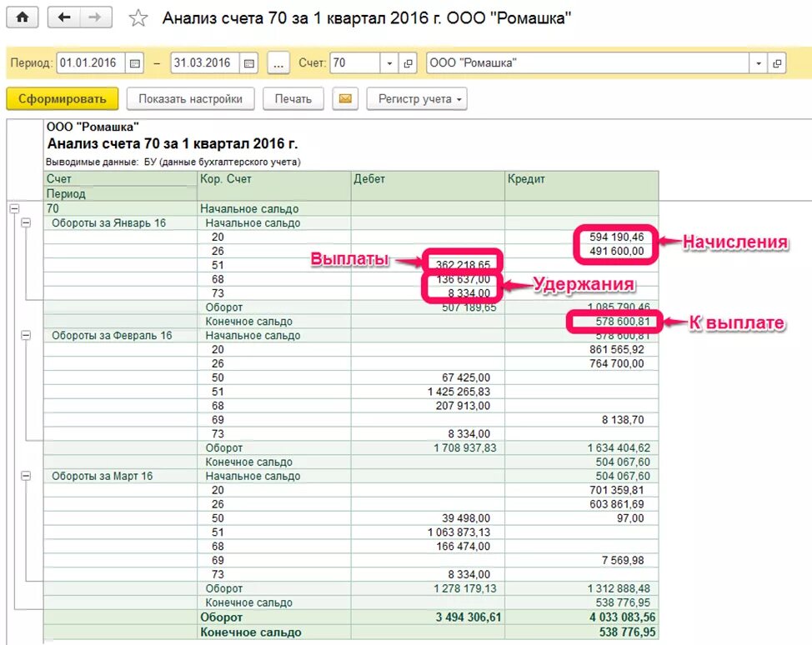
Task: Open the Регистр учета dropdown menu
Action: [x=417, y=99]
